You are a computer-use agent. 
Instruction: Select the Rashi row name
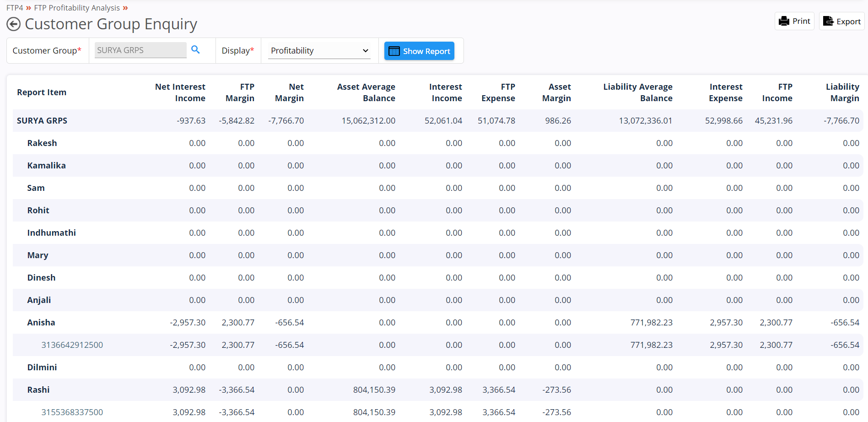pyautogui.click(x=38, y=390)
